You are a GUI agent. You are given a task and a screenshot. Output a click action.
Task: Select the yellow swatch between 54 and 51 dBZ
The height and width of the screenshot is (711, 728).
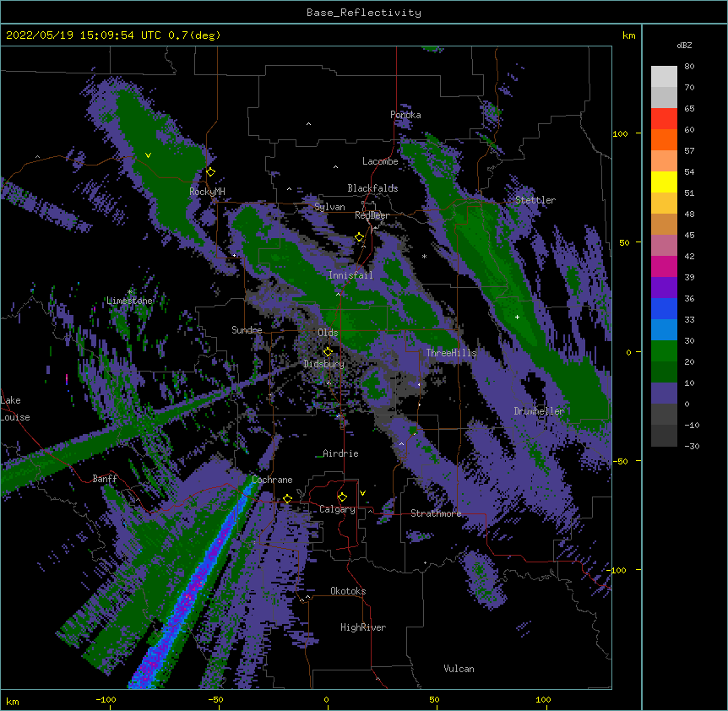[664, 182]
